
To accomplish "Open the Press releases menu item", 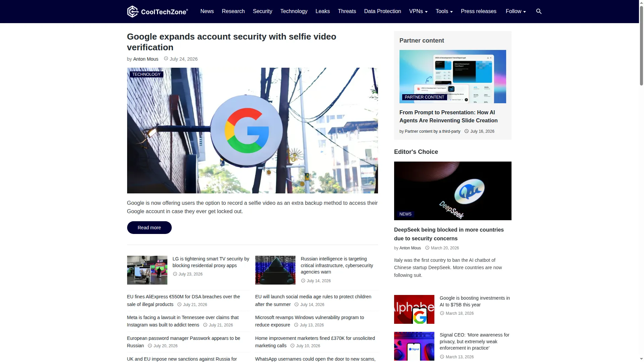I will (479, 11).
